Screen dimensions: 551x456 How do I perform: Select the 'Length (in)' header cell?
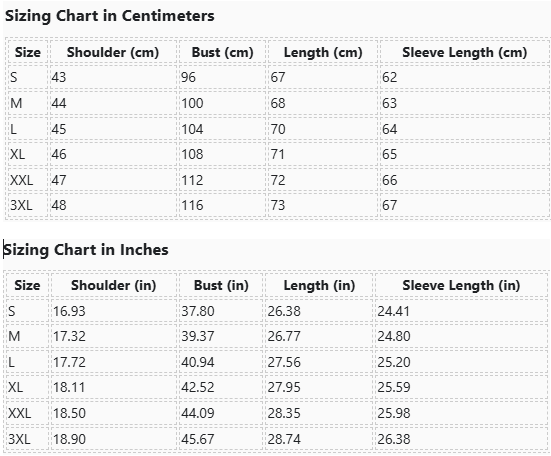[319, 285]
